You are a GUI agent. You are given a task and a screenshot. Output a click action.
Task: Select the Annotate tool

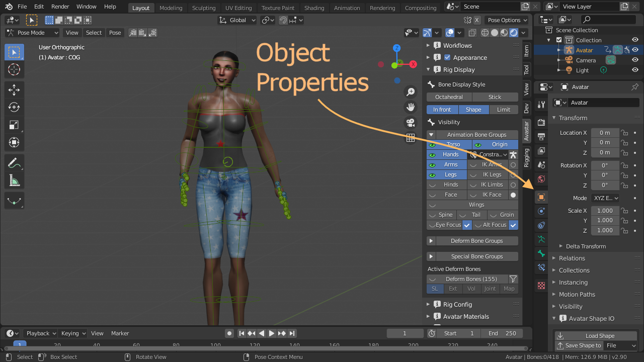(14, 162)
